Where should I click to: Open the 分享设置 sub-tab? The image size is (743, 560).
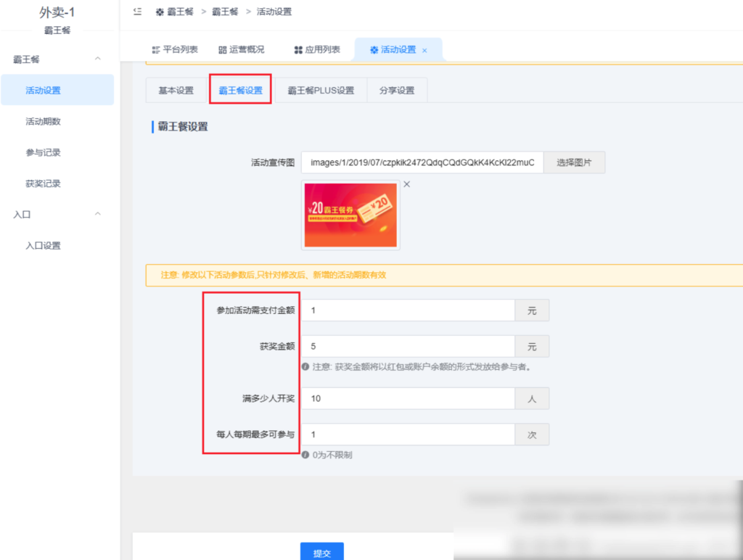[397, 91]
